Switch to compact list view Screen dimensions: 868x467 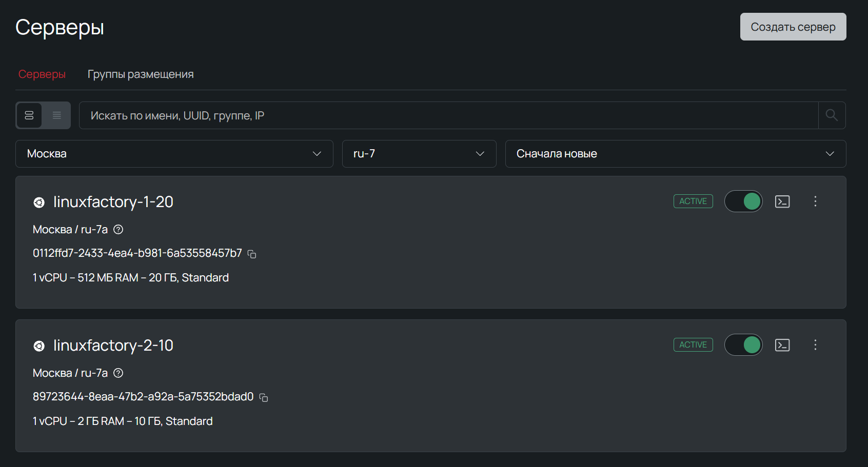[x=56, y=115]
